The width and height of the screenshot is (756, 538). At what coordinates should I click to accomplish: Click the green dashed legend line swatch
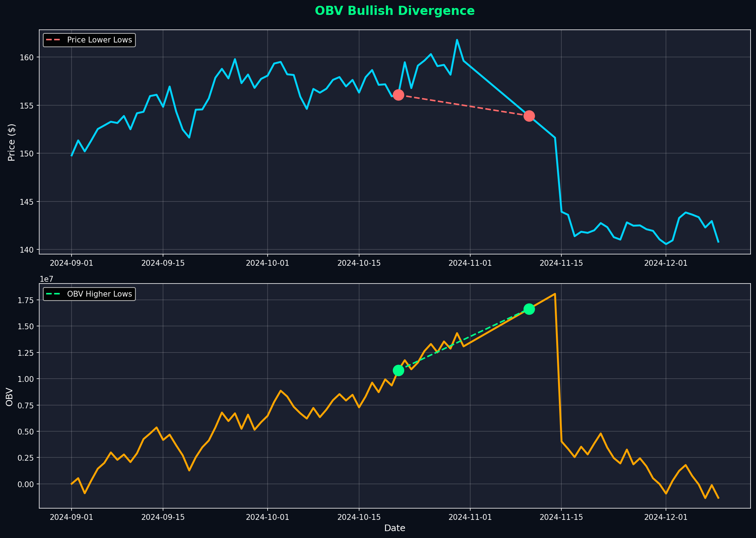point(53,294)
